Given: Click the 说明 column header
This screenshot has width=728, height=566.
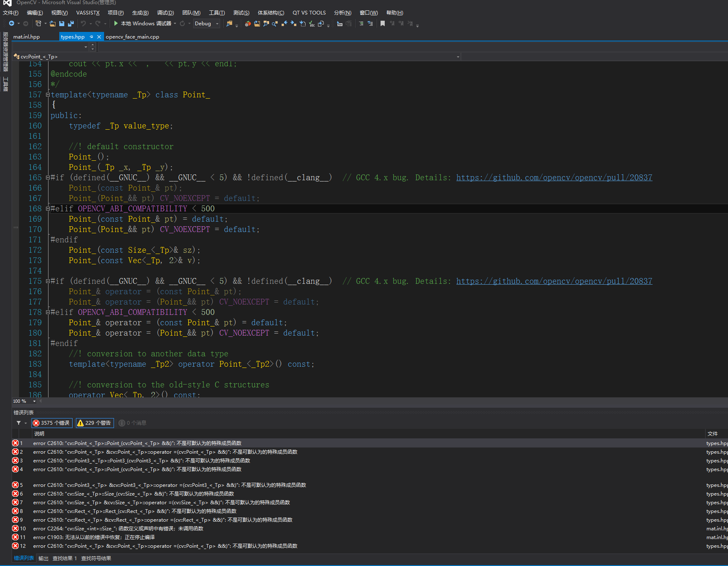Looking at the screenshot, I should (x=39, y=434).
